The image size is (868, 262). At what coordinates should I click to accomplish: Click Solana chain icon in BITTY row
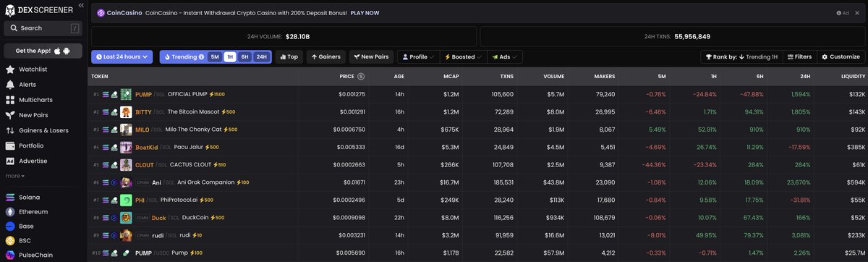click(x=105, y=112)
